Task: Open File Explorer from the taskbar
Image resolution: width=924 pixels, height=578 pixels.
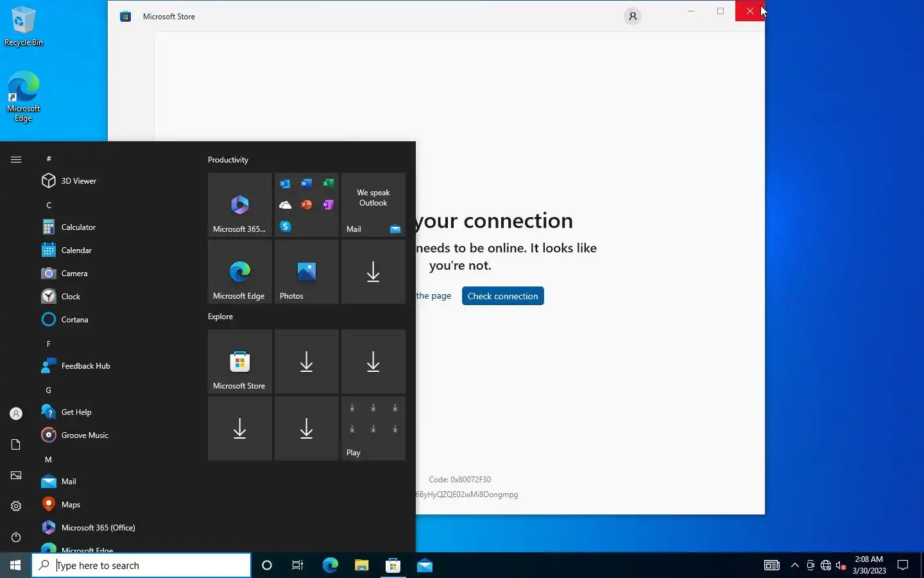Action: [361, 565]
